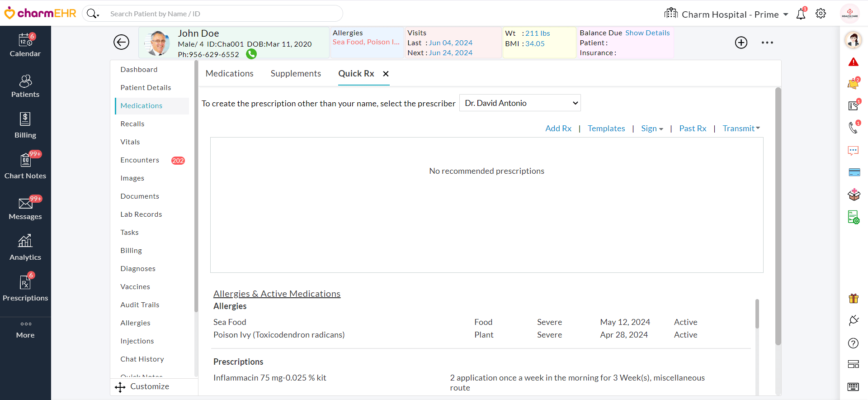The image size is (868, 400).
Task: Click the notification bell icon
Action: pyautogui.click(x=801, y=14)
